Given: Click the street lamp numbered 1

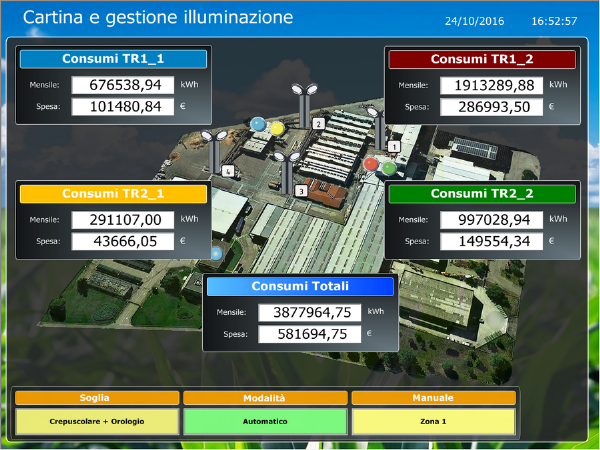Looking at the screenshot, I should (378, 128).
